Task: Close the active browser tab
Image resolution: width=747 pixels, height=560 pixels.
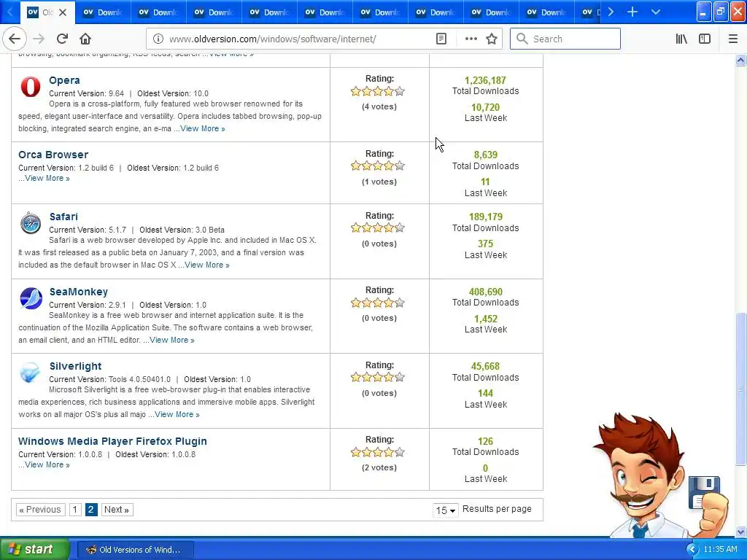Action: tap(63, 12)
